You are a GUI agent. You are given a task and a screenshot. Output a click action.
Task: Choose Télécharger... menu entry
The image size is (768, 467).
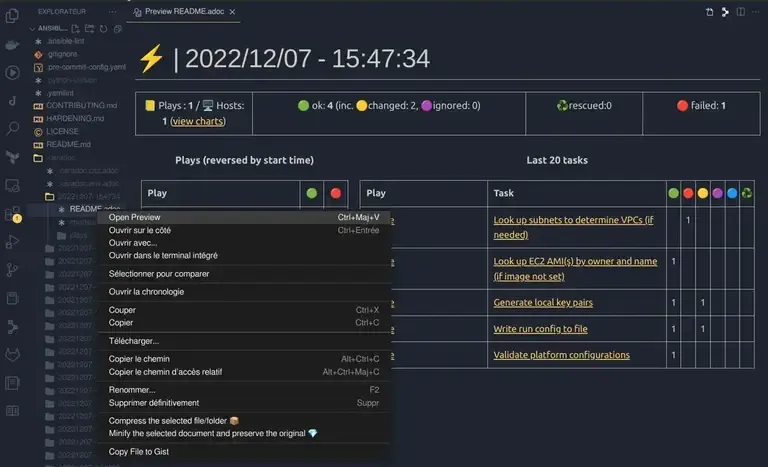point(244,341)
